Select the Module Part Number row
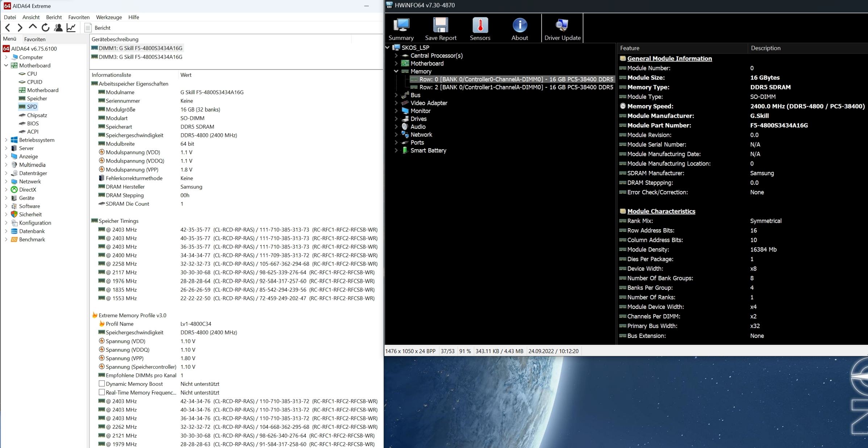This screenshot has width=868, height=448. [743, 125]
